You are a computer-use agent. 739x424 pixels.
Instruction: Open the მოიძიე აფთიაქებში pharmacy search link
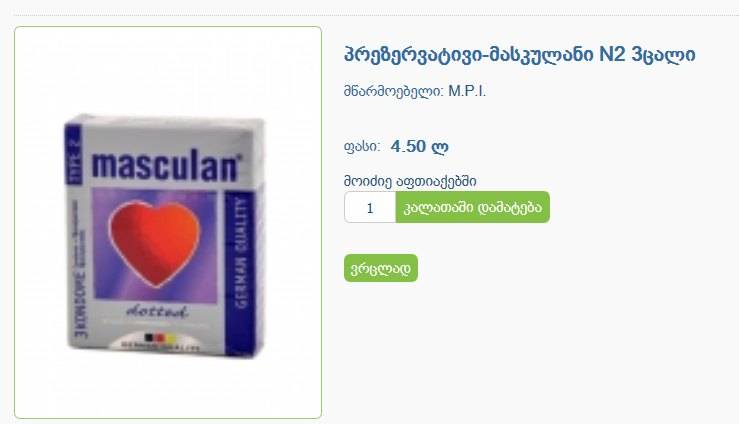410,181
